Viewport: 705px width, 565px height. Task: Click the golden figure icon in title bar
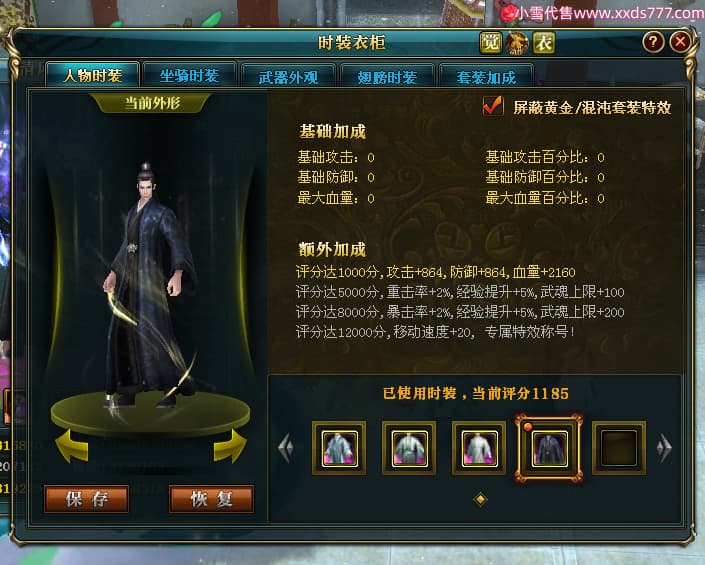pos(517,43)
